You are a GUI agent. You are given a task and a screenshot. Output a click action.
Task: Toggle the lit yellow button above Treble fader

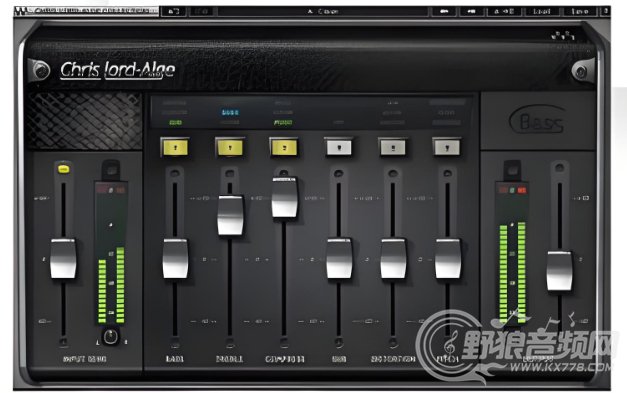pos(230,148)
